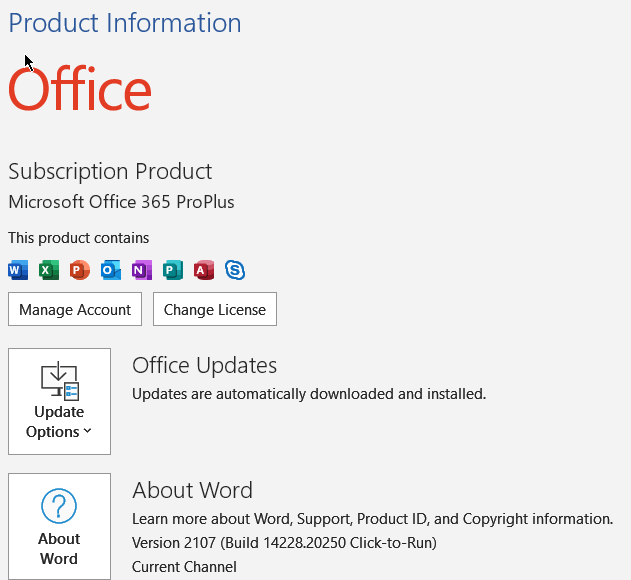The image size is (631, 580).
Task: Click the OneNote app icon
Action: click(x=142, y=270)
